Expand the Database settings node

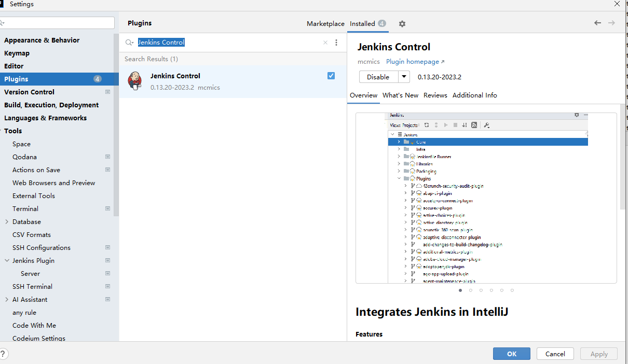pyautogui.click(x=7, y=221)
